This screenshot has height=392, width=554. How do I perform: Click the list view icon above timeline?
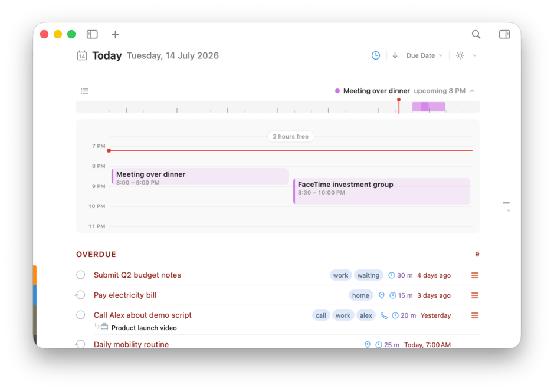[x=84, y=91]
